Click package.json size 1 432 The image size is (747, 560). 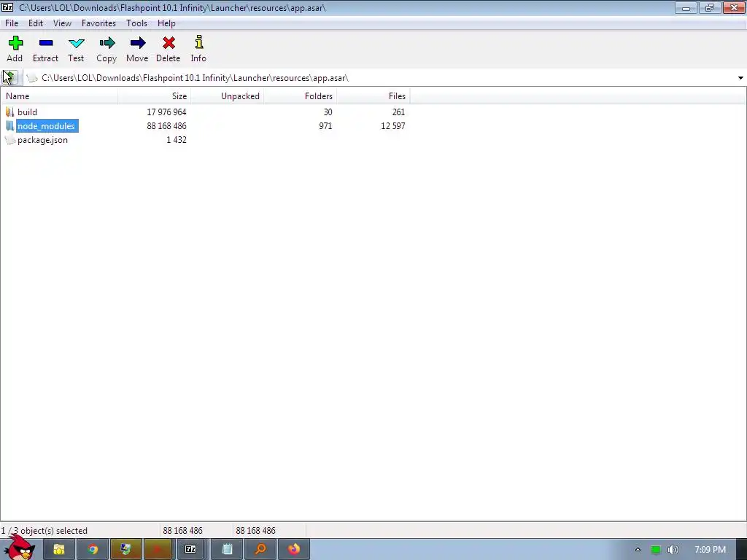click(177, 139)
